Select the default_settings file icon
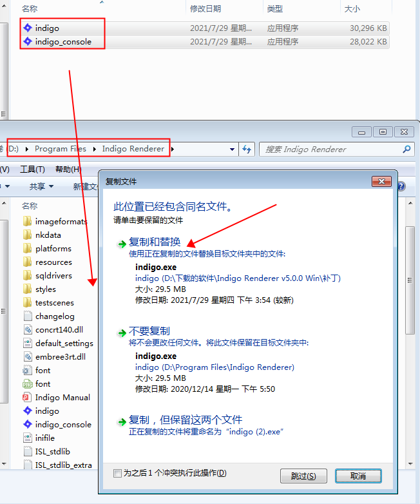Image resolution: width=420 pixels, height=504 pixels. pyautogui.click(x=28, y=344)
